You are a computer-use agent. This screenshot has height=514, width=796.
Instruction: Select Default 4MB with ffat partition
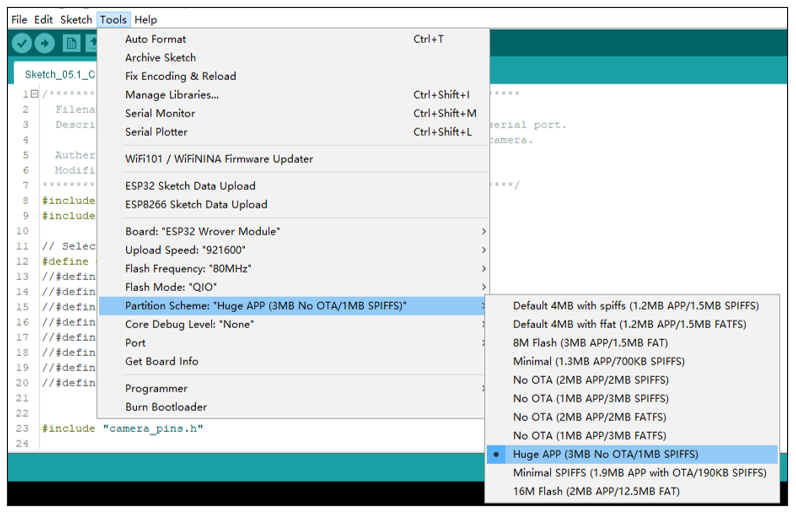[x=632, y=324]
